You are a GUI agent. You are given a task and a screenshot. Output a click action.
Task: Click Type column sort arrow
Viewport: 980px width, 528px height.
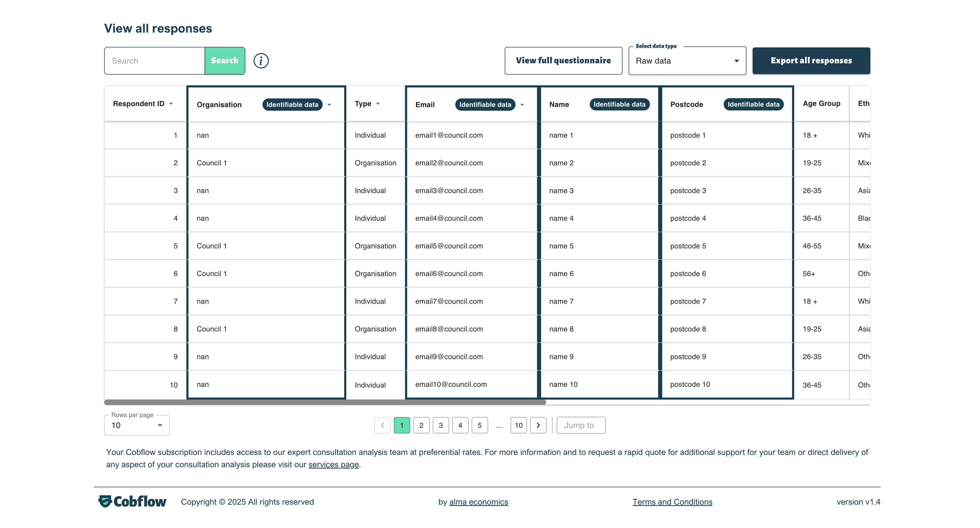(x=378, y=104)
